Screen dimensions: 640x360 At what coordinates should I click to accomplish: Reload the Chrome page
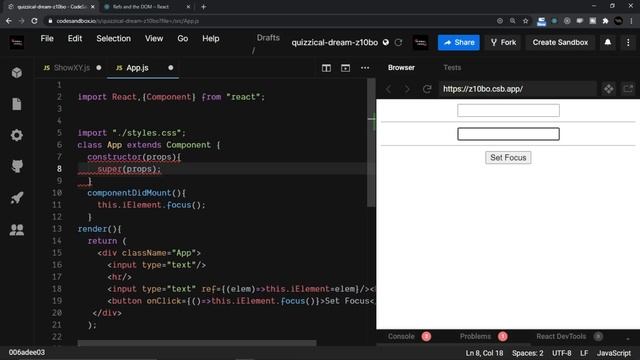(x=34, y=21)
